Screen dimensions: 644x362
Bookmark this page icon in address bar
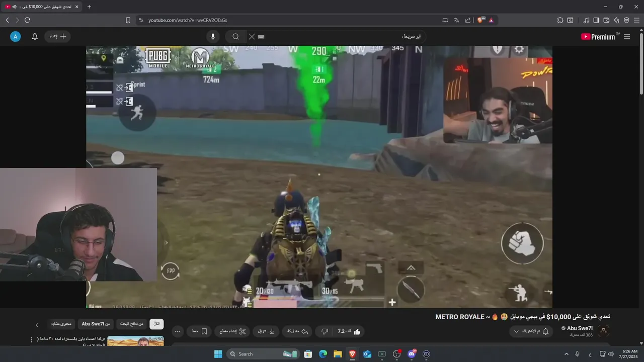click(128, 20)
